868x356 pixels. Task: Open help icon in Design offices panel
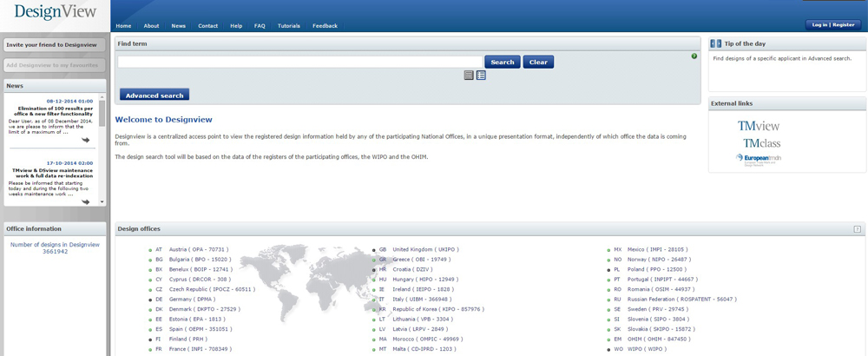click(x=858, y=228)
